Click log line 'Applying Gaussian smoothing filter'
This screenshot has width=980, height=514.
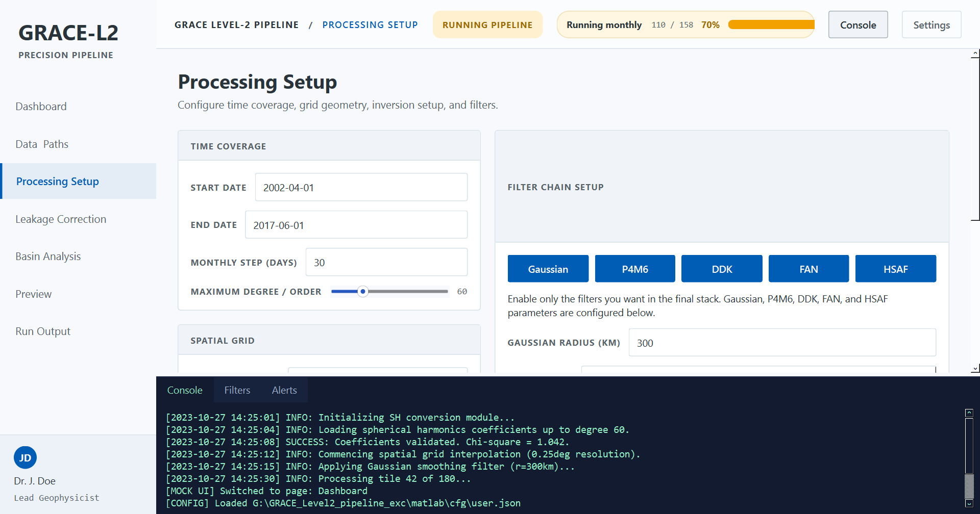tap(370, 467)
